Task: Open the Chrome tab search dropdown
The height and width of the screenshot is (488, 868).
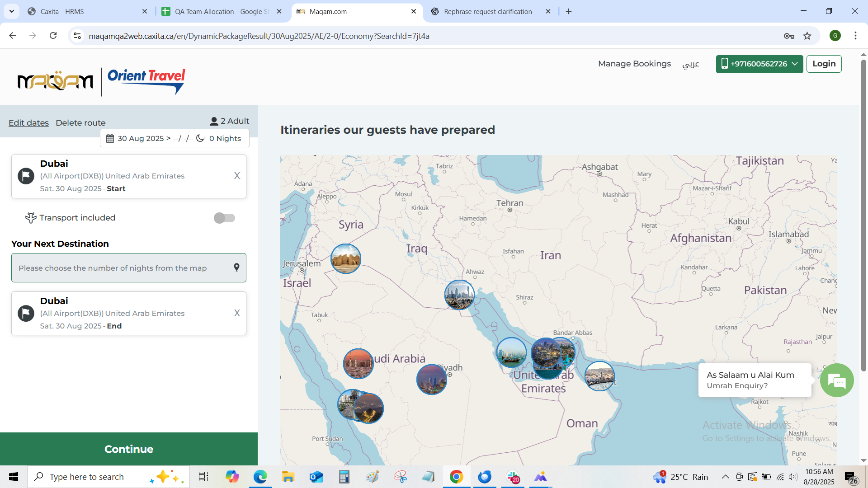Action: 12,11
